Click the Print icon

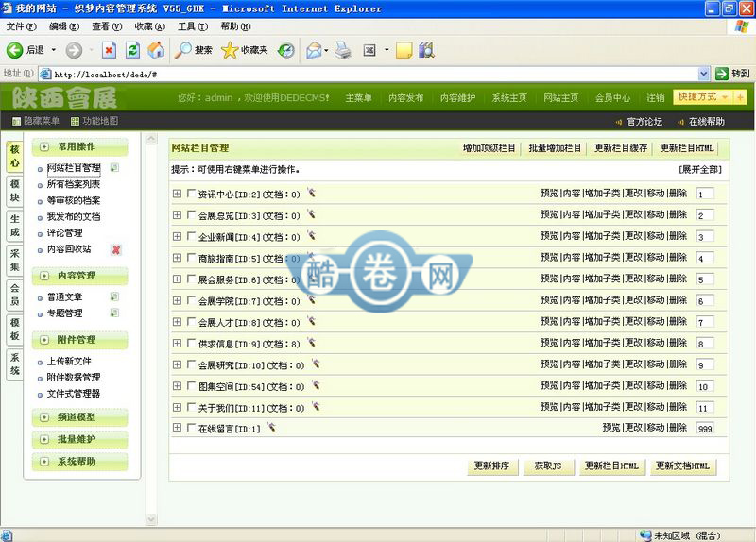coord(343,50)
